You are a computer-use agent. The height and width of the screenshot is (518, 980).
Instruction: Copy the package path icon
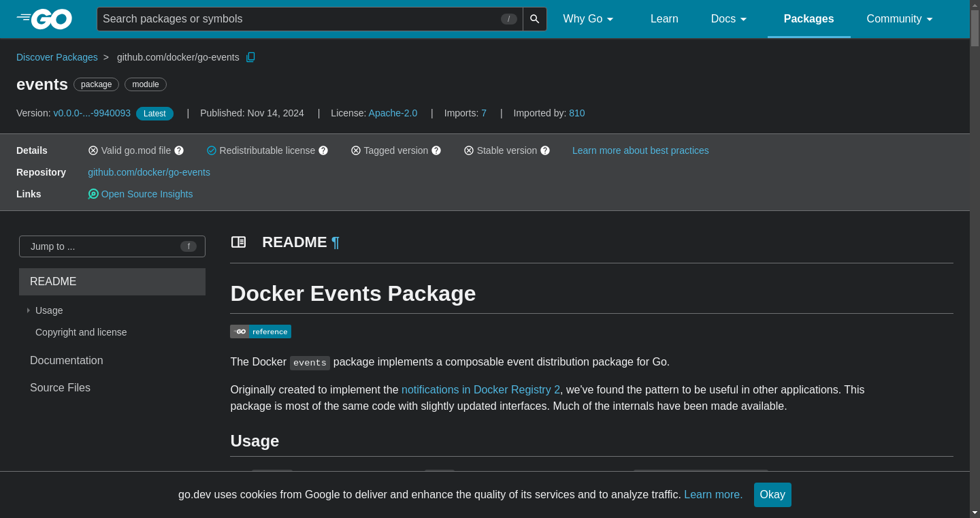click(250, 57)
